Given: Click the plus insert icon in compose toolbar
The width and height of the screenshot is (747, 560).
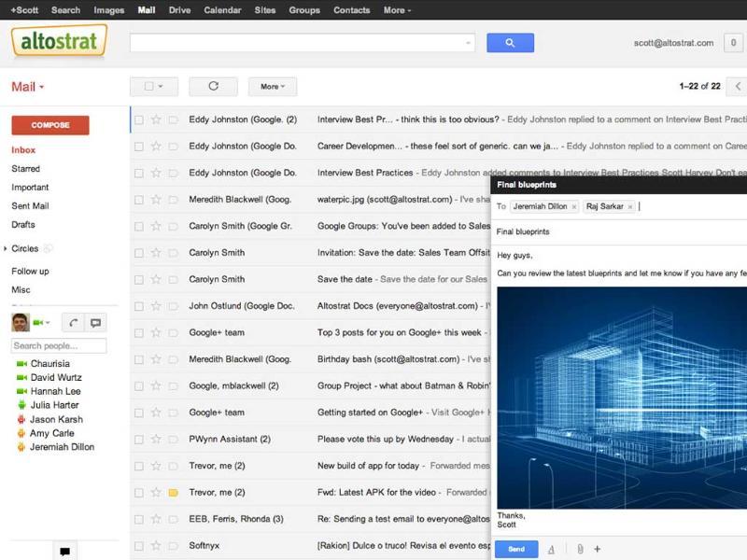Looking at the screenshot, I should [x=597, y=549].
